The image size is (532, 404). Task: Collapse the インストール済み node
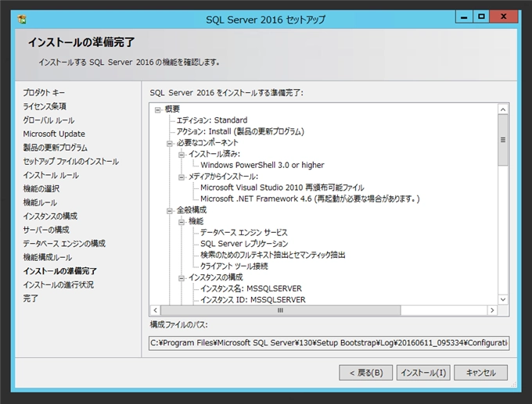pos(182,155)
